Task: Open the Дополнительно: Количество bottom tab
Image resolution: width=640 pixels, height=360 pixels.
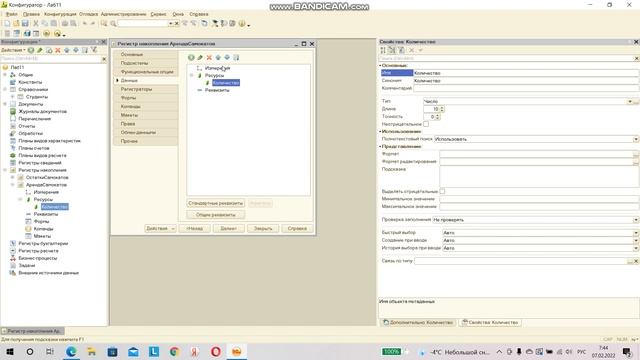Action: [x=418, y=322]
